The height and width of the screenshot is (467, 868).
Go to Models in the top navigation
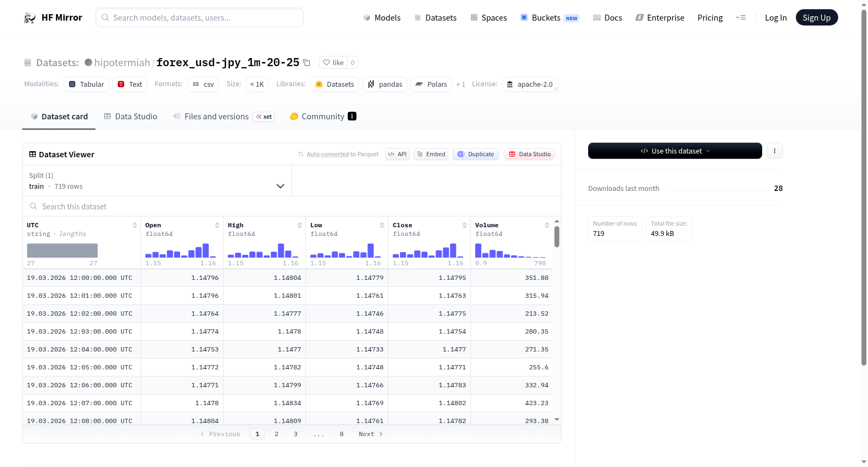click(382, 18)
